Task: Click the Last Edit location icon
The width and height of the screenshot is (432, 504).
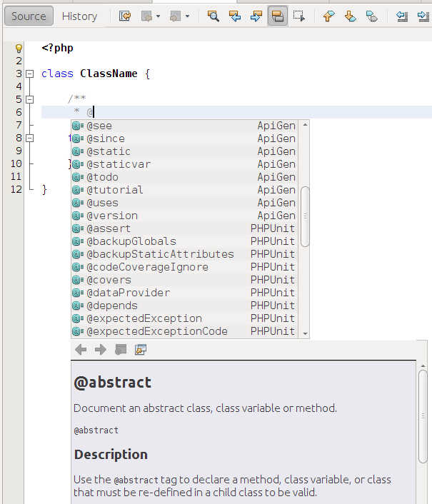Action: tap(125, 16)
